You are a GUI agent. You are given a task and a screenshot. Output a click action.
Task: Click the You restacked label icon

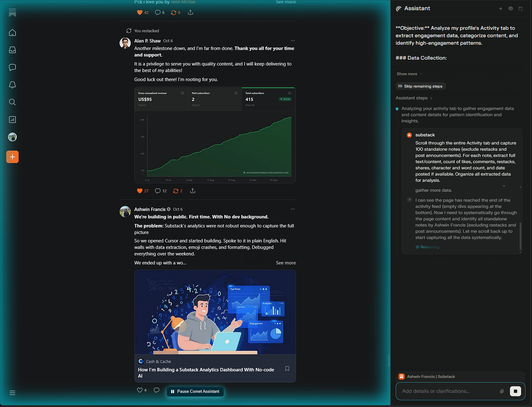pyautogui.click(x=129, y=31)
